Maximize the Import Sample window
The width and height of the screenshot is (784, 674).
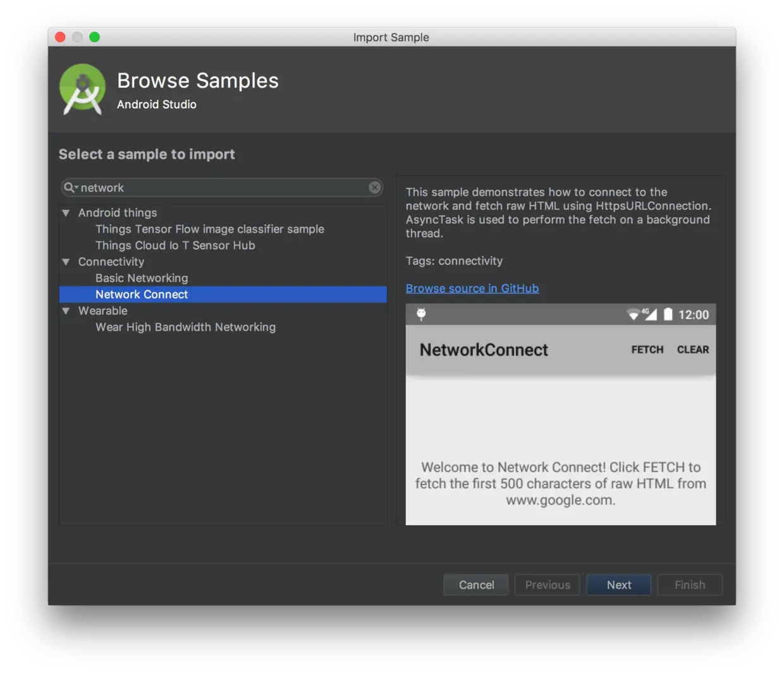pyautogui.click(x=95, y=37)
